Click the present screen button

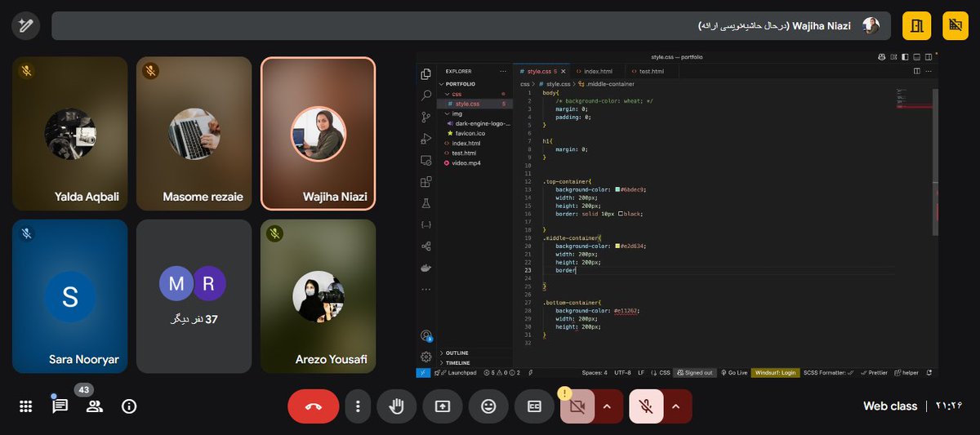point(443,406)
